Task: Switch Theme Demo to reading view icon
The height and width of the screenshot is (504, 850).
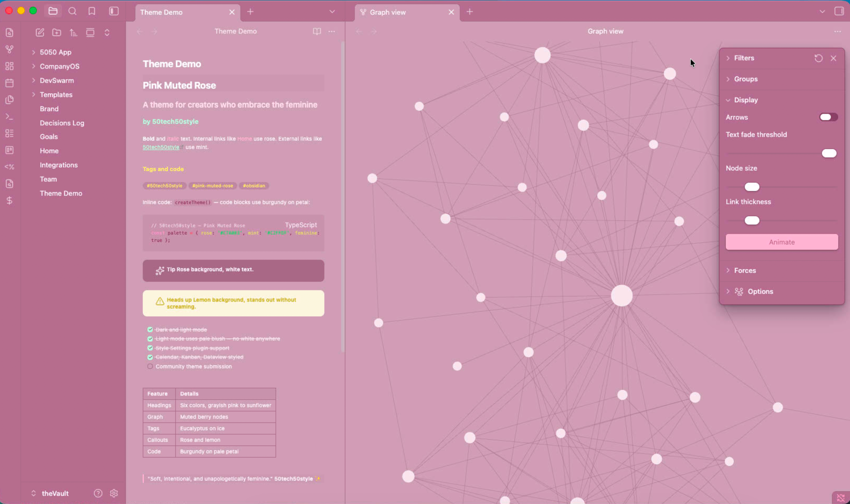Action: (317, 31)
